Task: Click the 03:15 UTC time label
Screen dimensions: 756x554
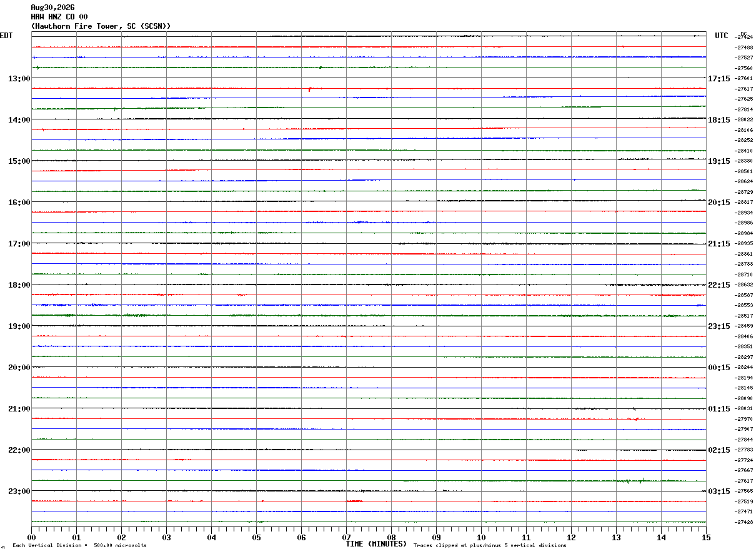Action: point(719,491)
